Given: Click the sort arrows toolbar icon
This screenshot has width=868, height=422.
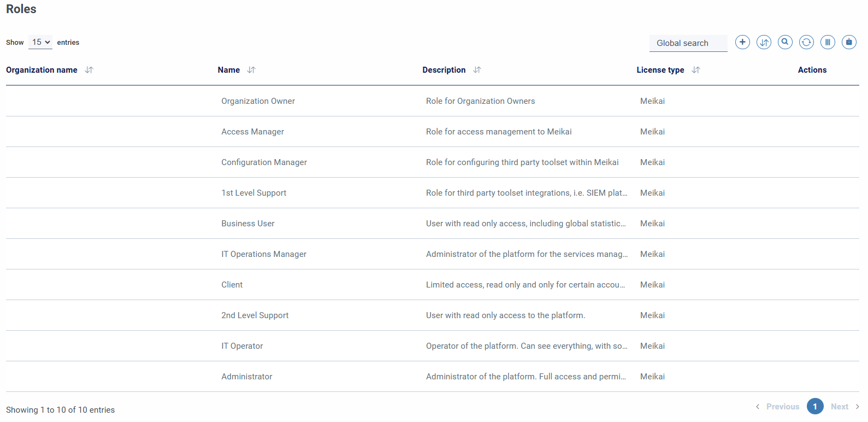Looking at the screenshot, I should click(x=764, y=42).
